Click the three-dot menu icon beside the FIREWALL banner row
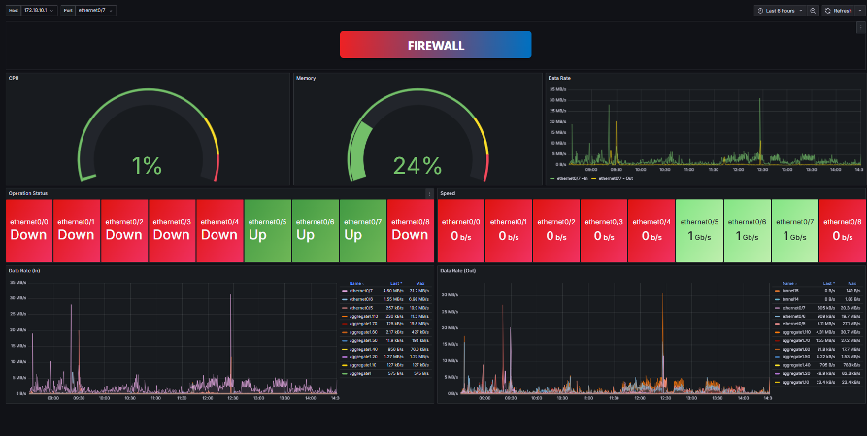 click(x=860, y=28)
